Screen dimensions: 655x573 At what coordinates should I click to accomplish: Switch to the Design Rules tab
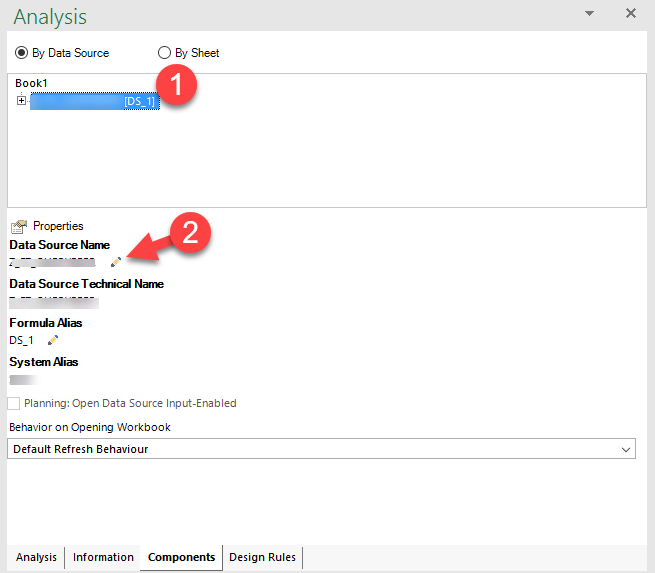262,557
